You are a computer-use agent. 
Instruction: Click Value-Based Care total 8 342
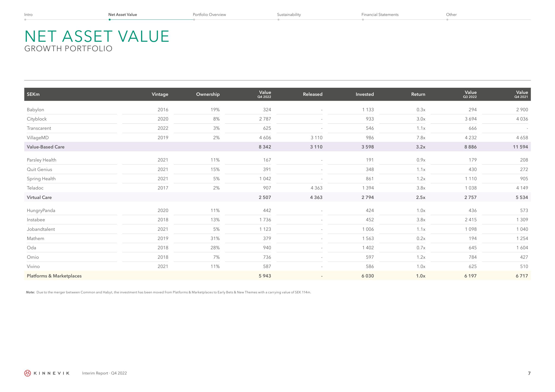(265, 147)
